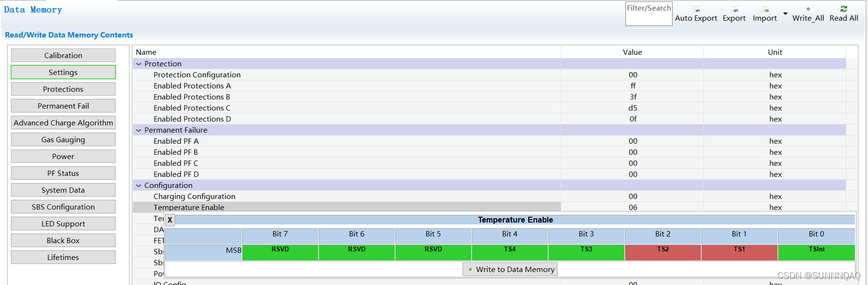Click the Write_All toolbar icon
This screenshot has width=868, height=285.
coord(808,9)
